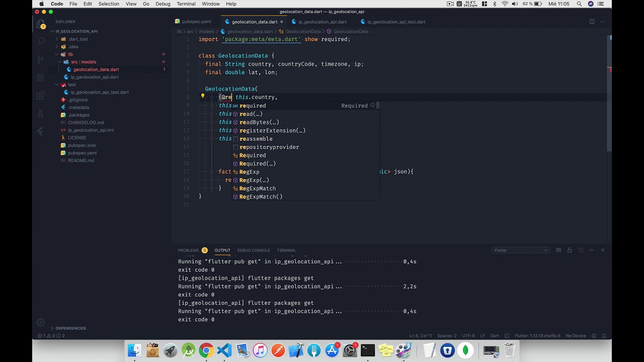Open the Test flask view in the activity bar
The height and width of the screenshot is (362, 644).
pos(41,114)
